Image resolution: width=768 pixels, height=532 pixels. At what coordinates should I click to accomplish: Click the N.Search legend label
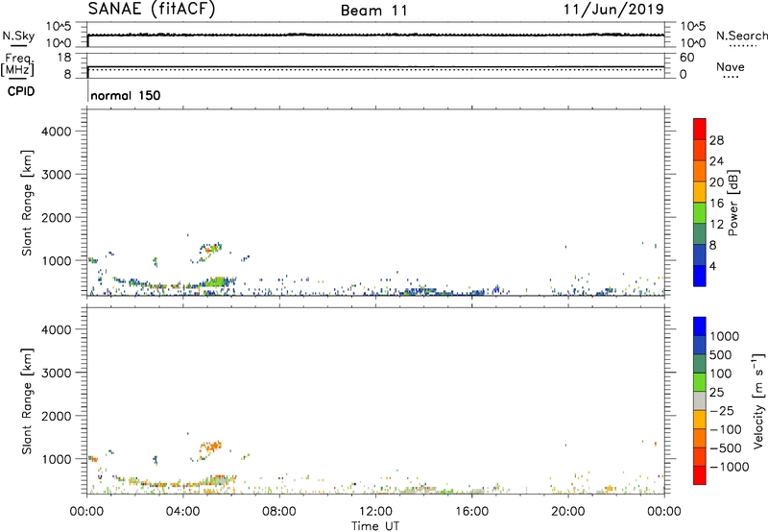pyautogui.click(x=741, y=36)
